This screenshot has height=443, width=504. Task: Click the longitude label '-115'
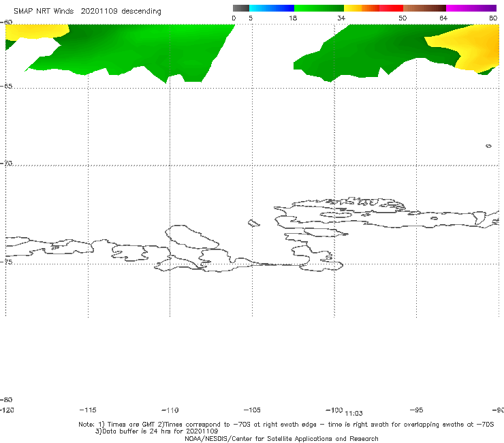pyautogui.click(x=88, y=410)
